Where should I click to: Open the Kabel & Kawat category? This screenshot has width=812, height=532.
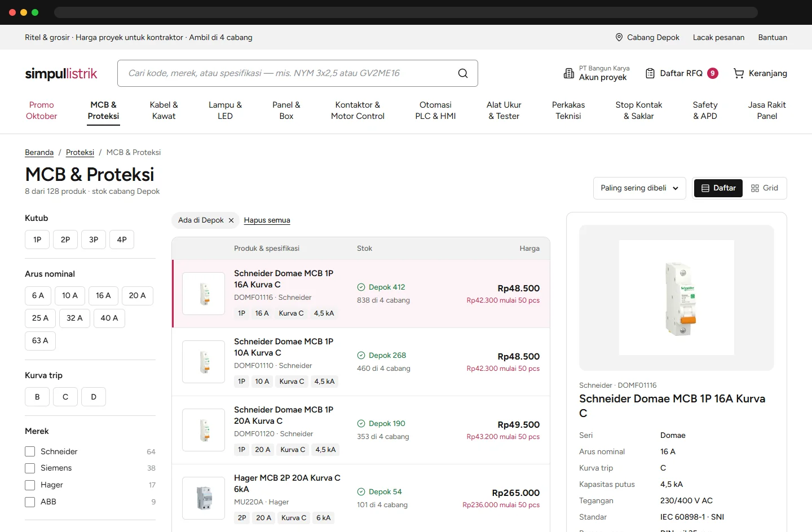164,110
